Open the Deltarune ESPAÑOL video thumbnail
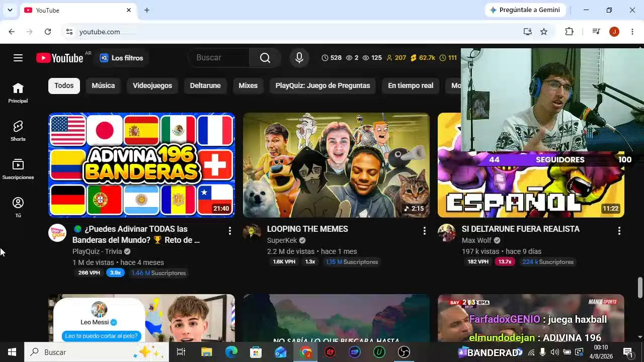Screen dimensions: 644x362 tap(531, 185)
